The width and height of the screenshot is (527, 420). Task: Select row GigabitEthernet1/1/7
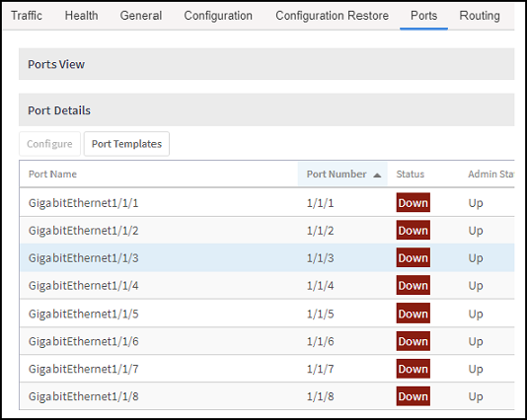(x=266, y=369)
